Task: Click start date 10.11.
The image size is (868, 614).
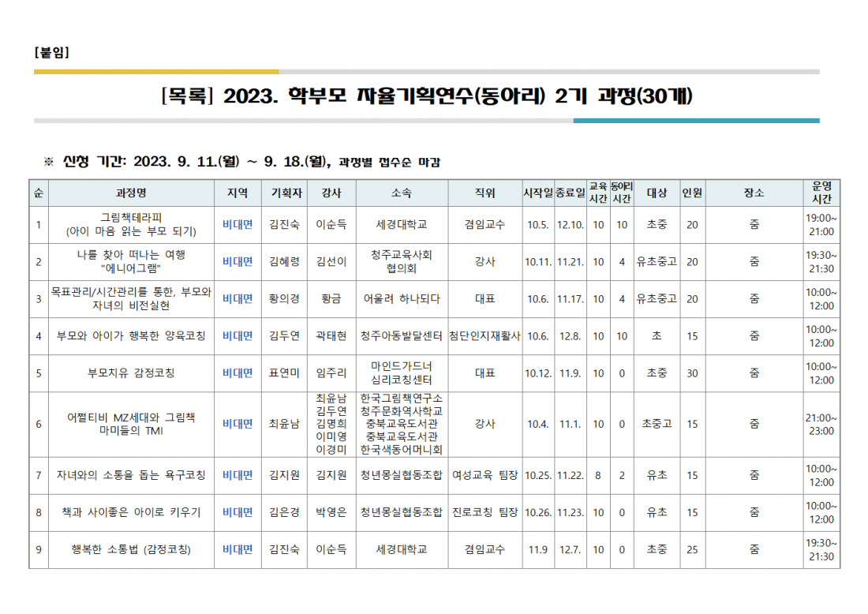Action: (x=538, y=262)
